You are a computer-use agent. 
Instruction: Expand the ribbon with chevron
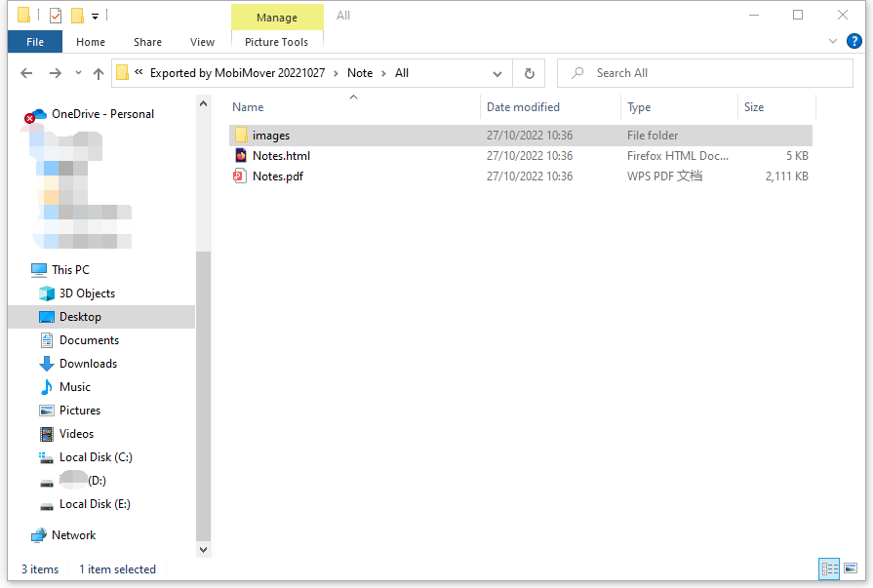point(833,41)
